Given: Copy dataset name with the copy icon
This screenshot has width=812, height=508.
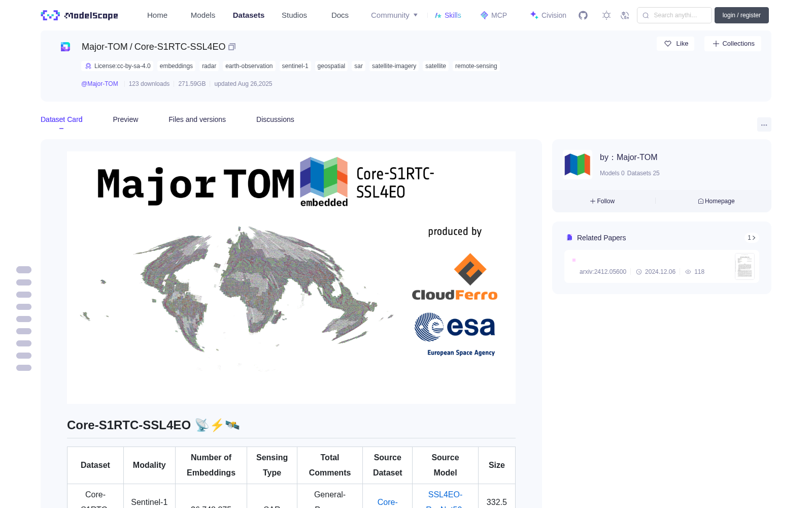Looking at the screenshot, I should tap(232, 47).
